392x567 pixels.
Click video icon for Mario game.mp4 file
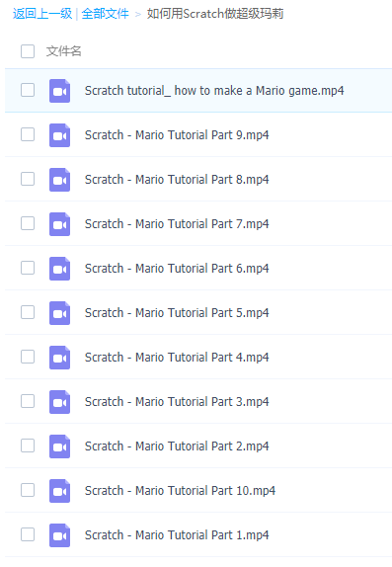tap(59, 91)
